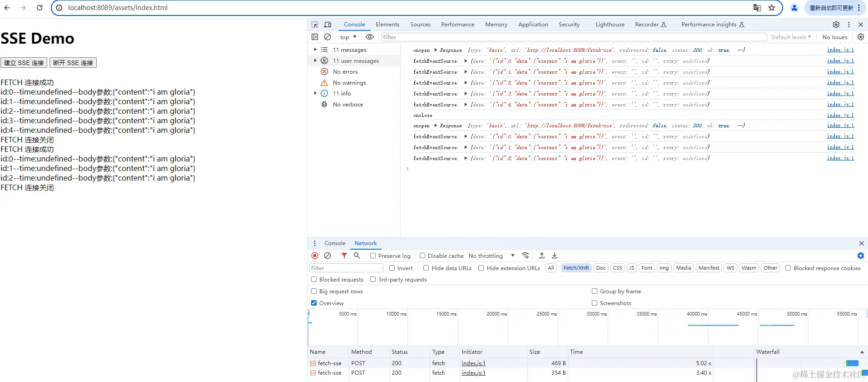The height and width of the screenshot is (382, 868).
Task: Enable Big request rows
Action: [x=314, y=291]
